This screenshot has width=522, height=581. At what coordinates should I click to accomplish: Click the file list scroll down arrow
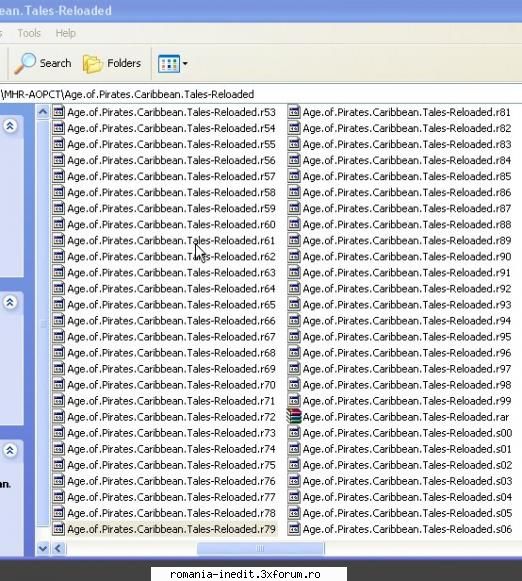pos(43,548)
